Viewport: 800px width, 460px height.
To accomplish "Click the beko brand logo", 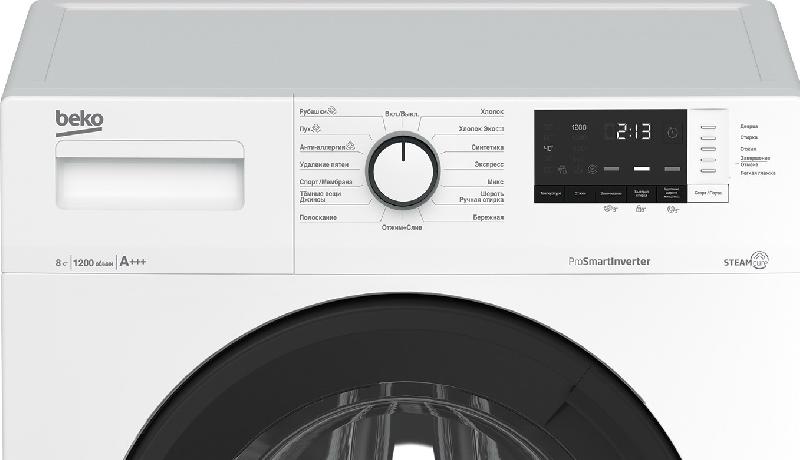I will (79, 121).
